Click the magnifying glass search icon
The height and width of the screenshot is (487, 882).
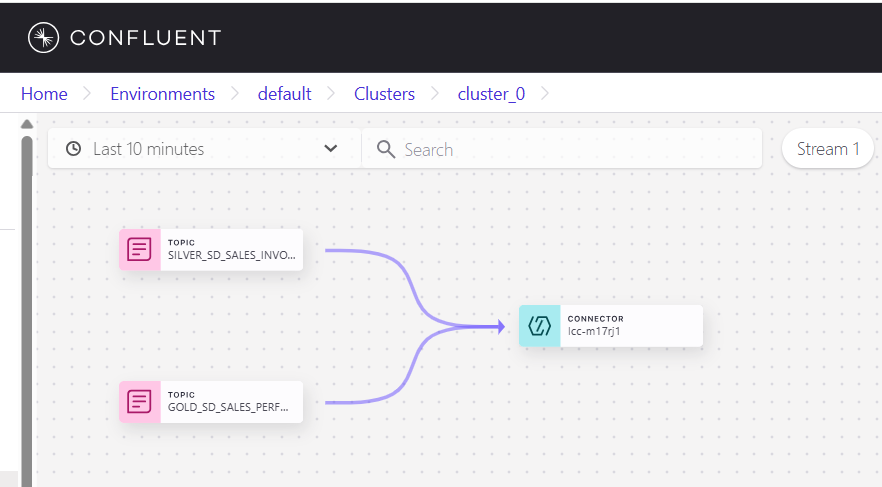coord(386,149)
